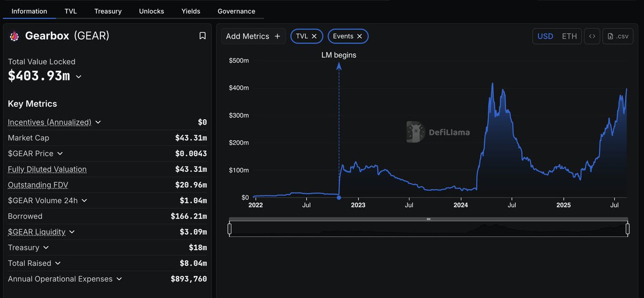The height and width of the screenshot is (298, 644).
Task: Download chart data as .csv
Action: coord(618,36)
